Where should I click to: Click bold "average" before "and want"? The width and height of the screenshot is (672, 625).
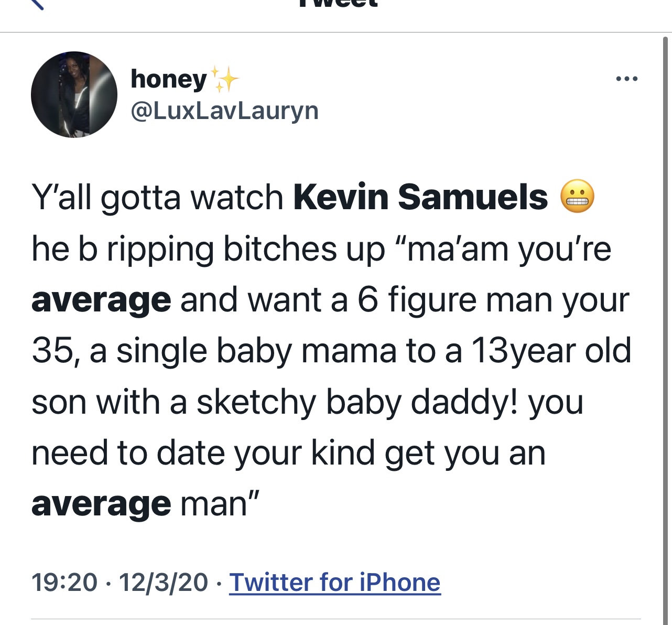tap(101, 300)
